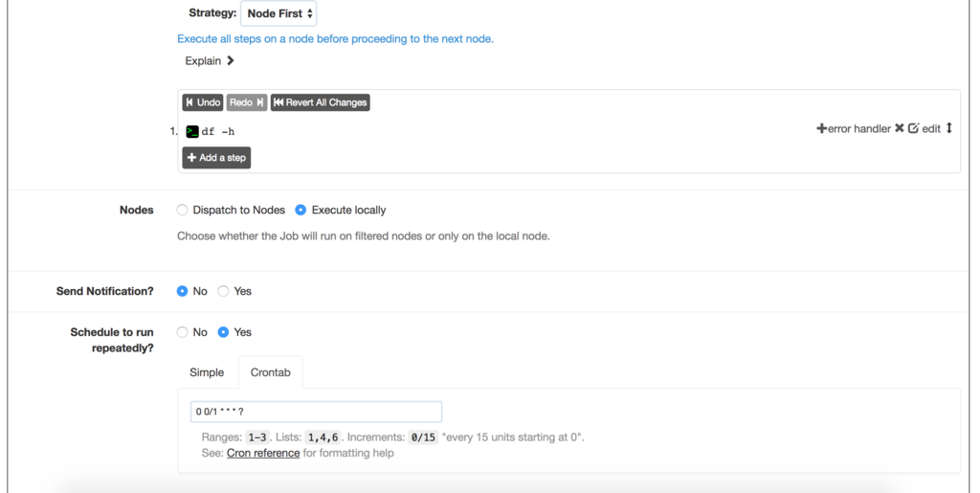Click the terminal icon beside df -h

point(192,132)
